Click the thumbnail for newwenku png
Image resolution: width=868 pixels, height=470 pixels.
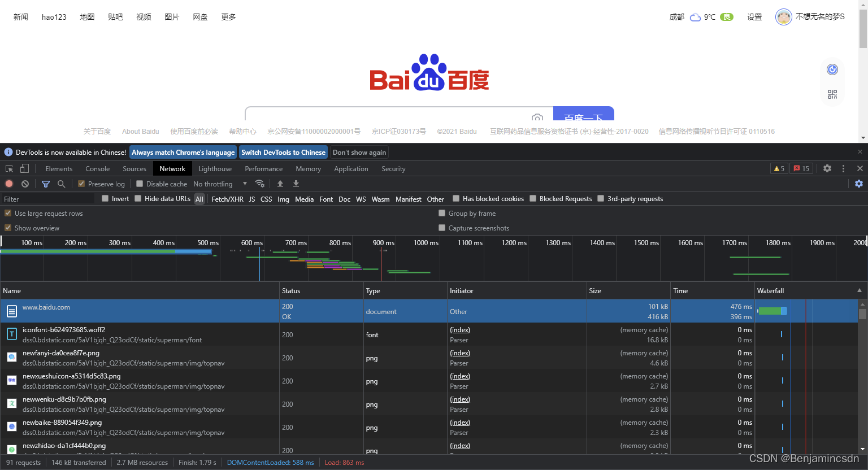coord(12,404)
